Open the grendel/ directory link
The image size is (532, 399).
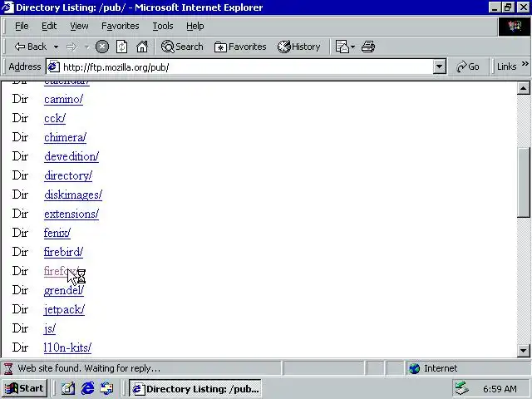(x=64, y=290)
